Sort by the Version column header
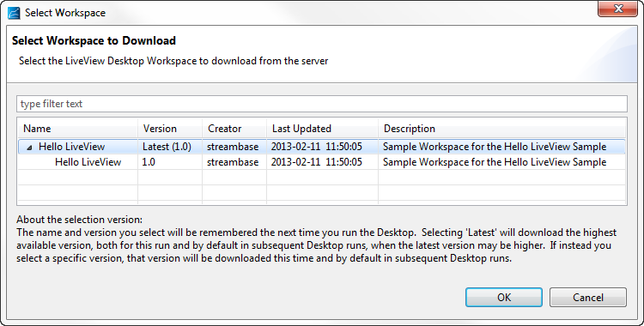This screenshot has height=326, width=644. 170,129
